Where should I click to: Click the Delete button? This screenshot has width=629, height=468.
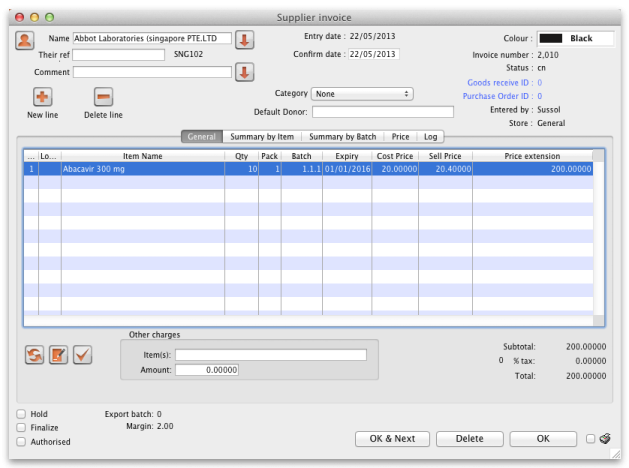tap(469, 439)
